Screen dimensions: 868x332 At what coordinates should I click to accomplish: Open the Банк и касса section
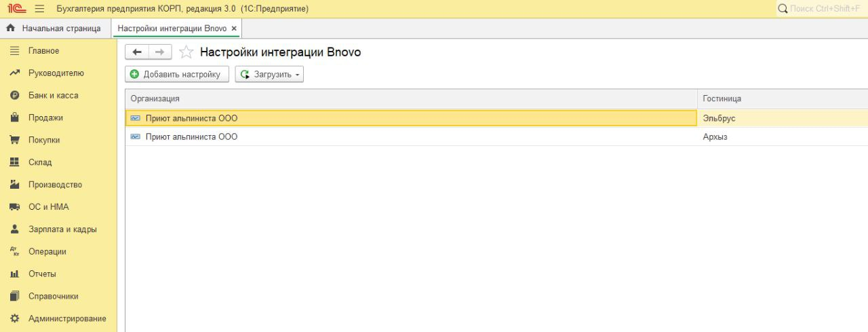[x=54, y=96]
